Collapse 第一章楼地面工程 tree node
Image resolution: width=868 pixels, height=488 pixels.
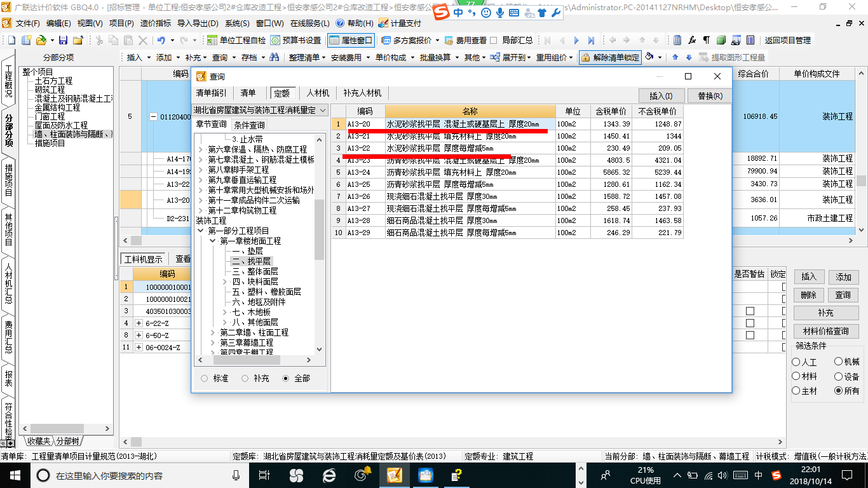tap(213, 241)
